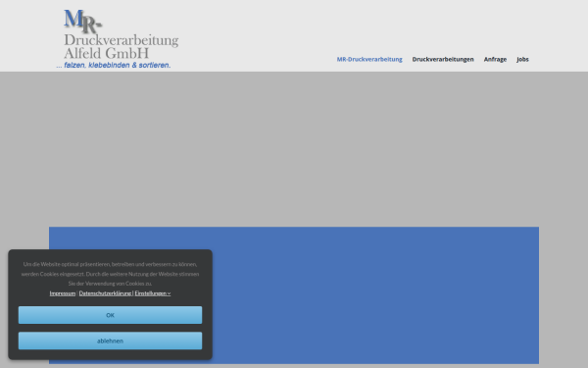Accept cookies with the OK button
The width and height of the screenshot is (588, 368).
click(x=110, y=315)
